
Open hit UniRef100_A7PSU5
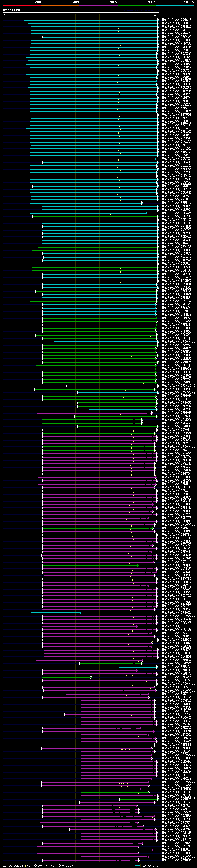point(177,43)
